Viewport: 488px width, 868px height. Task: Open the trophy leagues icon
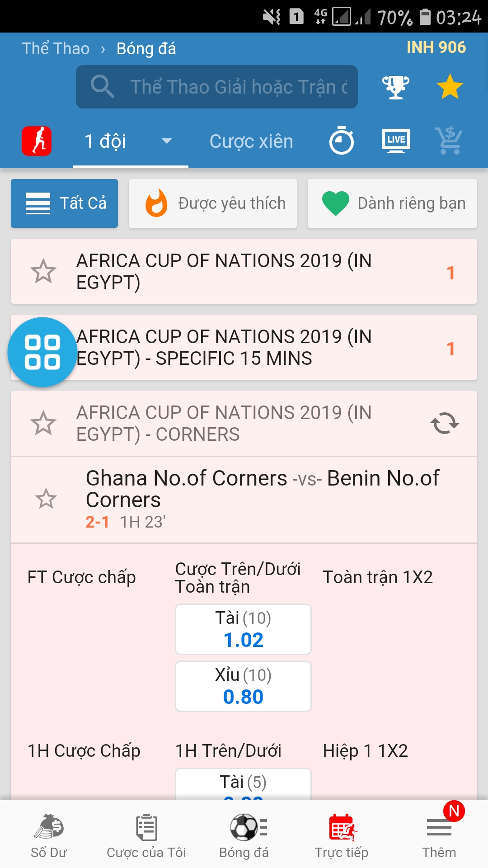click(395, 87)
